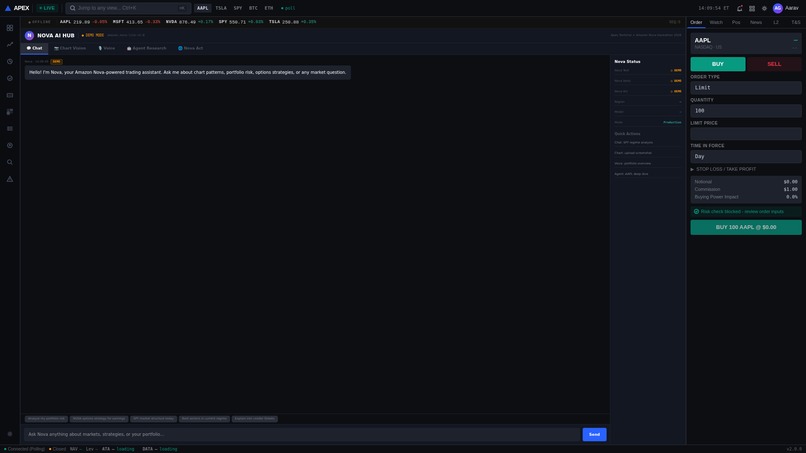Viewport: 806px width, 453px height.
Task: Open the settings gear icon in the header
Action: [764, 8]
